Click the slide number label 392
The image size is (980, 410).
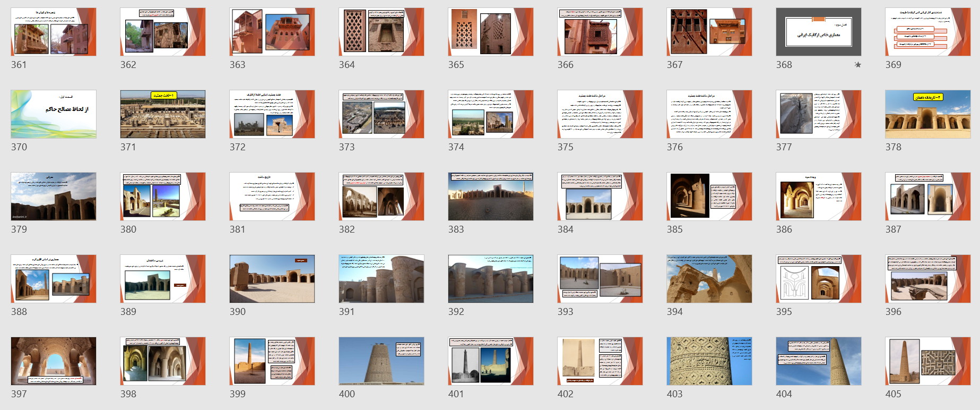456,312
